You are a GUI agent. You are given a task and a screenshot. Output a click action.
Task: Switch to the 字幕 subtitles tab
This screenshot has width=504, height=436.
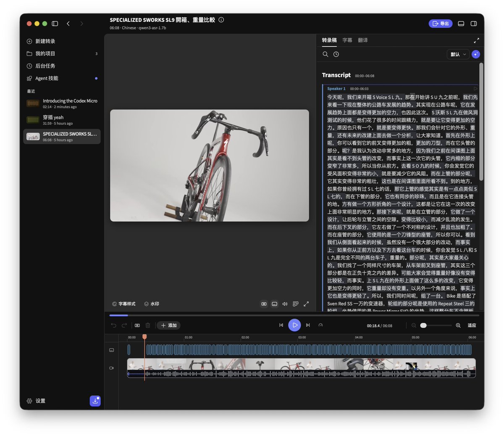(347, 40)
